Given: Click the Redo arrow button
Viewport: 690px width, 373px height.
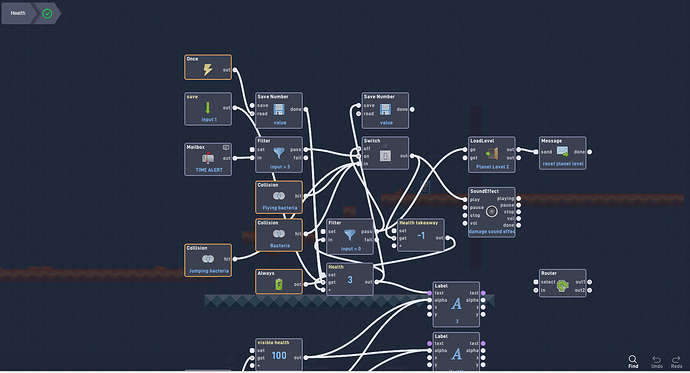Looking at the screenshot, I should pyautogui.click(x=676, y=362).
